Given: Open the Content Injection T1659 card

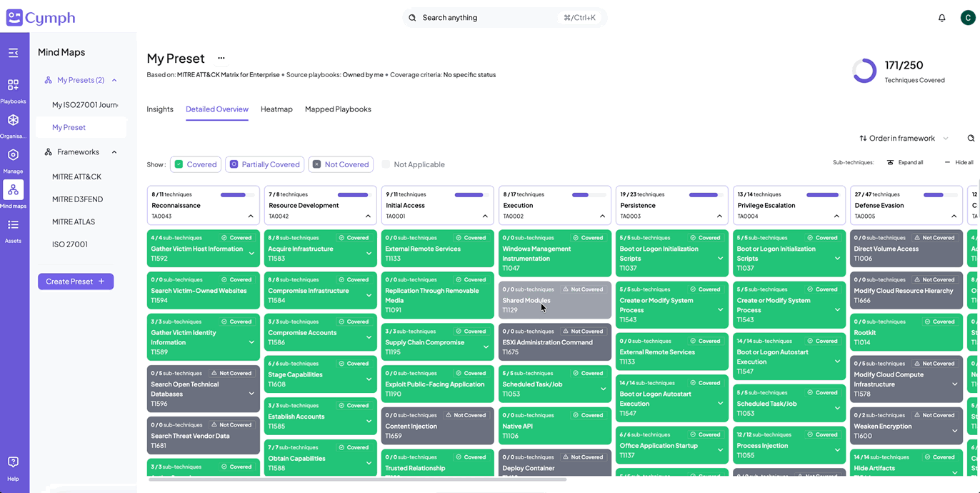Looking at the screenshot, I should click(x=438, y=426).
